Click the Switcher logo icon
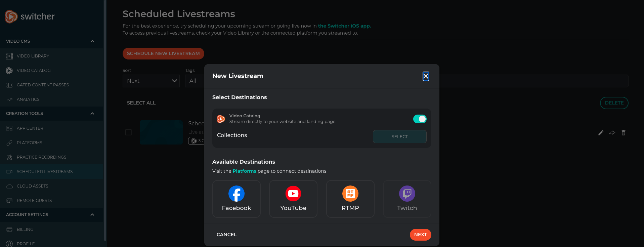The height and width of the screenshot is (247, 644). click(x=11, y=16)
